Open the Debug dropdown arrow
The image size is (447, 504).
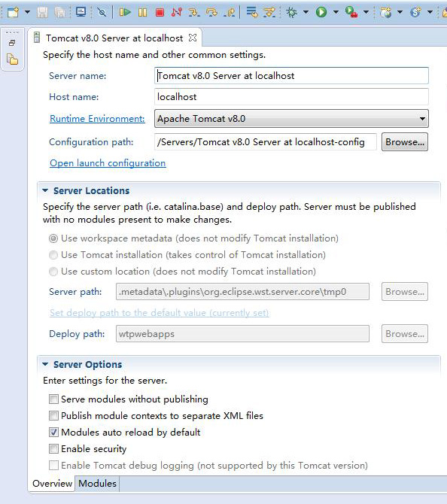click(306, 13)
